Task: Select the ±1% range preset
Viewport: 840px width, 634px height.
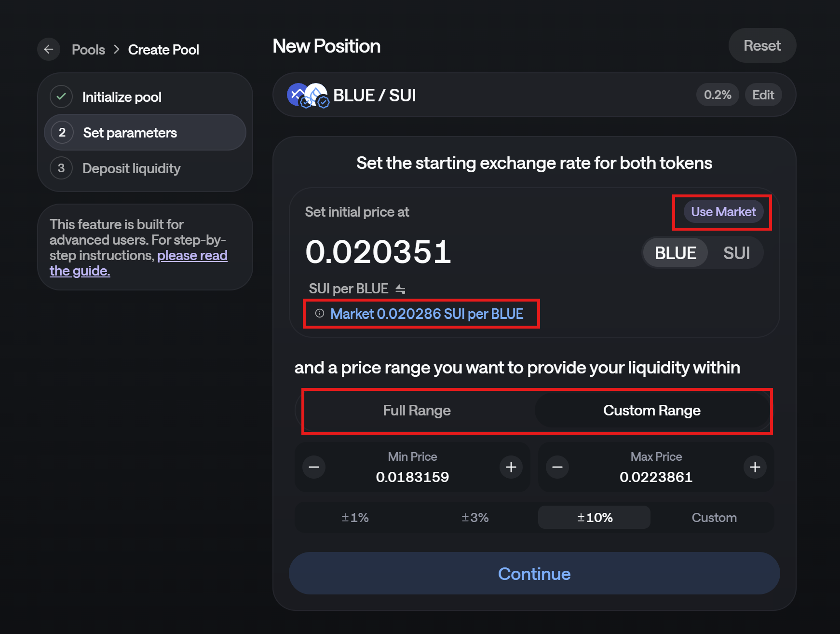Action: (x=355, y=518)
